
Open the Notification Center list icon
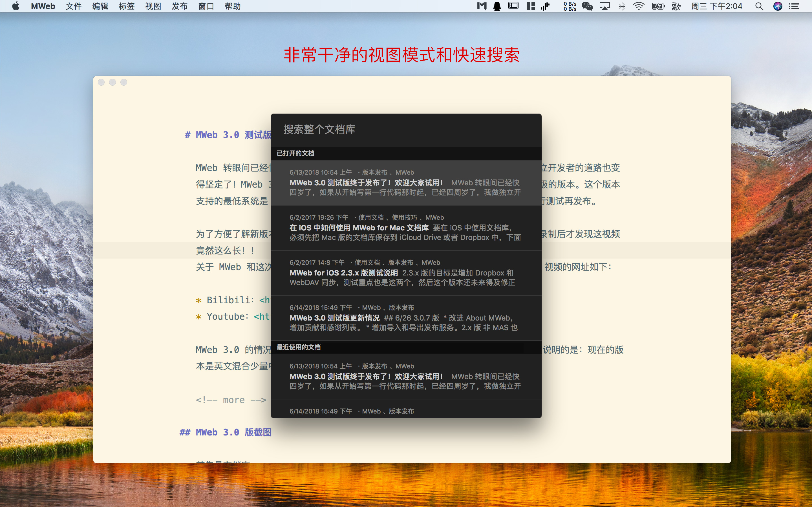[x=794, y=6]
